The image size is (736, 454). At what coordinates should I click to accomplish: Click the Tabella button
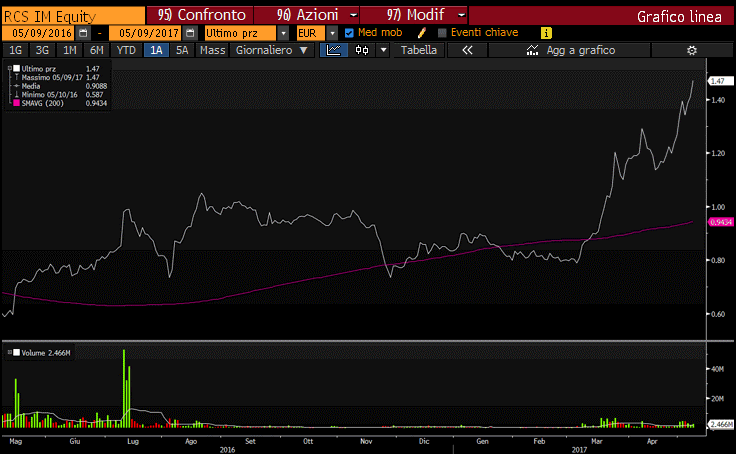[418, 50]
